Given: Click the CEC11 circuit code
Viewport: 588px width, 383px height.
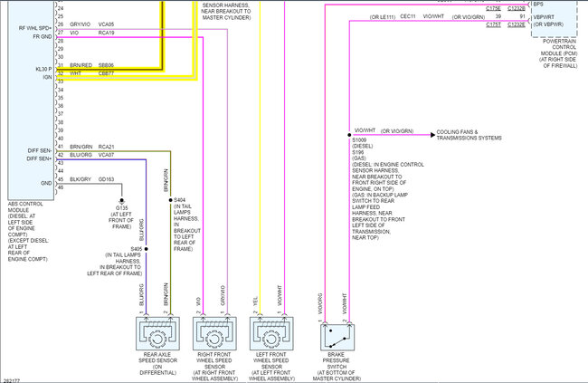Looking at the screenshot, I should tap(408, 17).
